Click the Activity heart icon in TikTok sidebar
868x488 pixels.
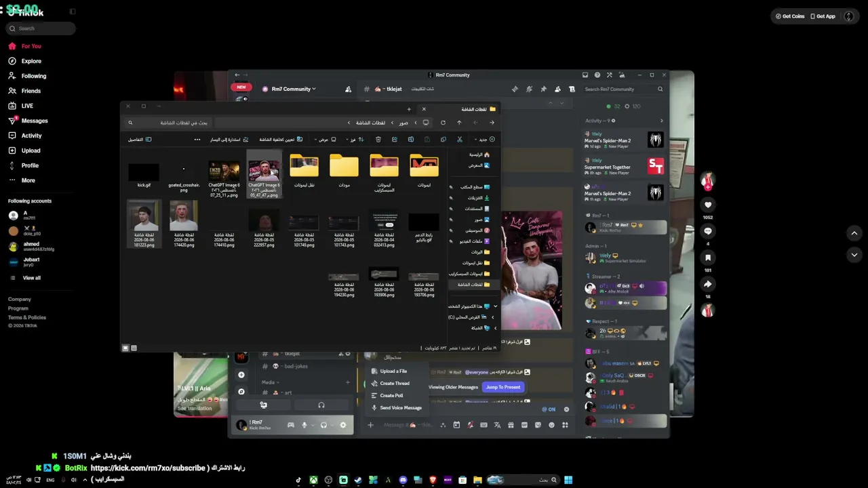(x=12, y=136)
